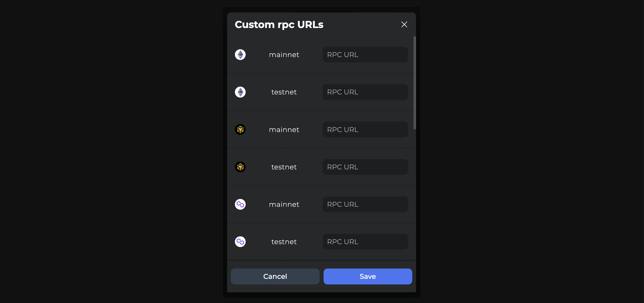Image resolution: width=644 pixels, height=303 pixels.
Task: Click the Ethereum mainnet label text
Action: pos(284,55)
